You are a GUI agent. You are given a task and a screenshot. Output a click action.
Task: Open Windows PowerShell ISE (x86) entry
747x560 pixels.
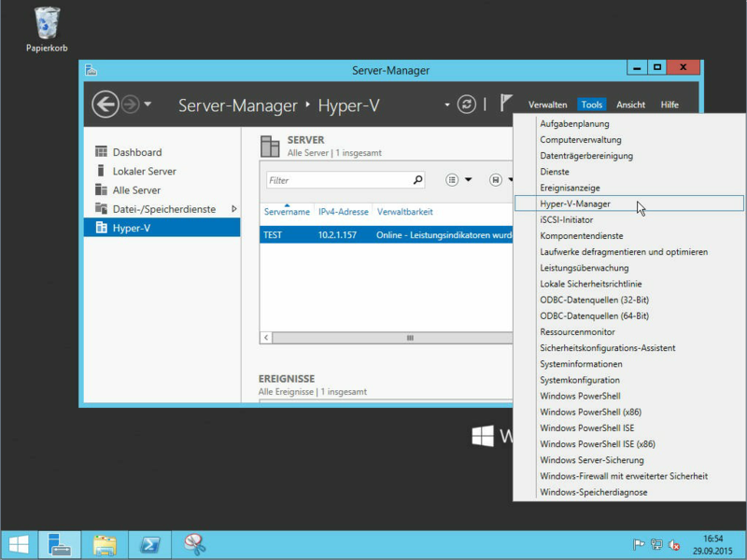[x=628, y=444]
